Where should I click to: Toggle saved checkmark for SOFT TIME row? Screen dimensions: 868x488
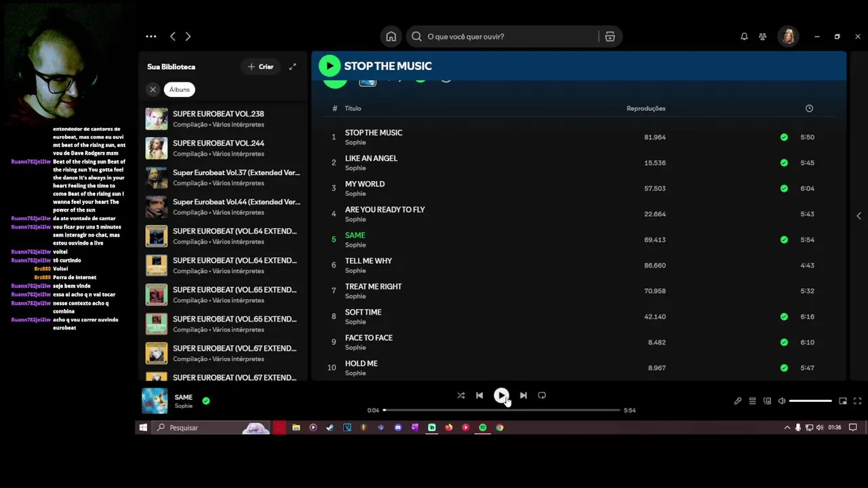click(x=784, y=317)
